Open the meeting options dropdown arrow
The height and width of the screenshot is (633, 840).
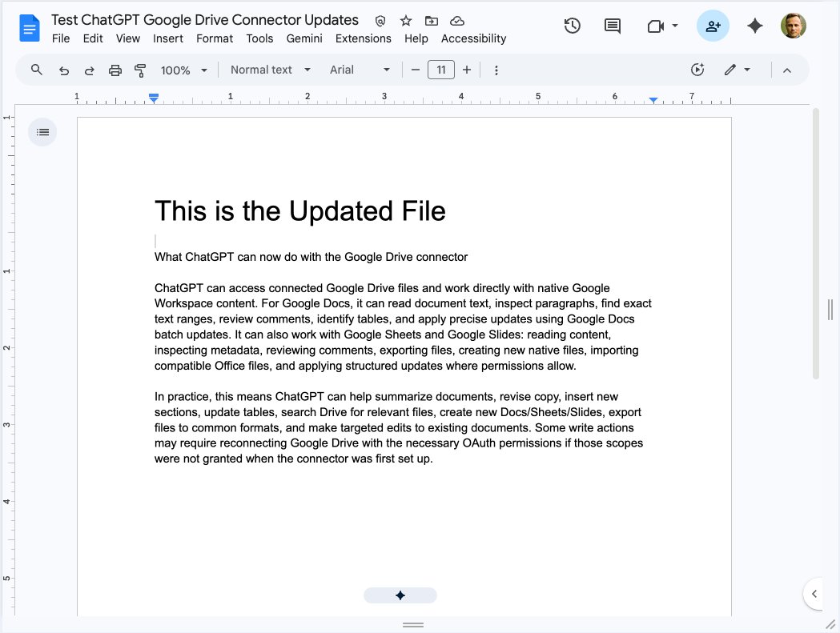tap(675, 25)
